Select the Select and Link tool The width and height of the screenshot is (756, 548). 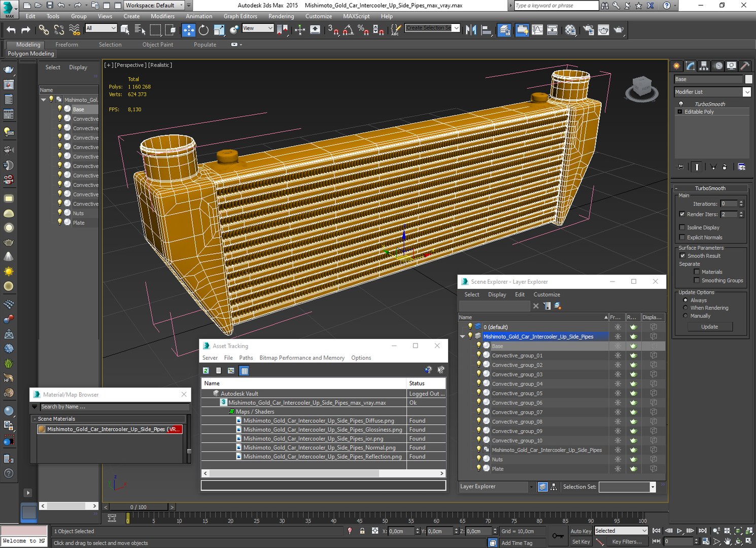(44, 30)
